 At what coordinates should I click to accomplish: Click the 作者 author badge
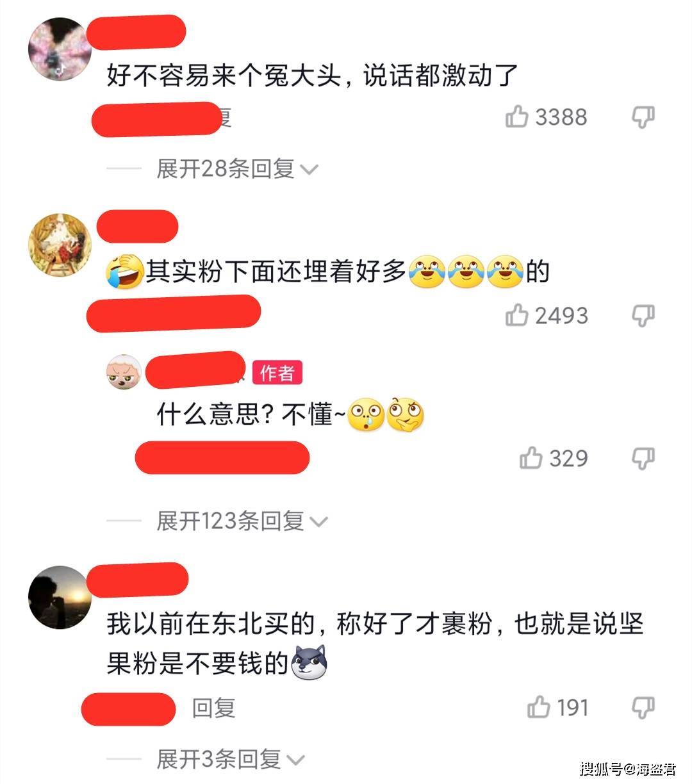tap(277, 373)
